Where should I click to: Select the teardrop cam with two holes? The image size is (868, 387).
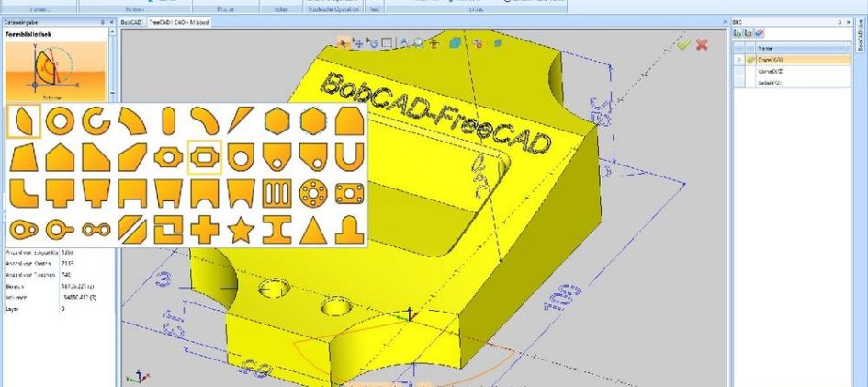[x=23, y=229]
